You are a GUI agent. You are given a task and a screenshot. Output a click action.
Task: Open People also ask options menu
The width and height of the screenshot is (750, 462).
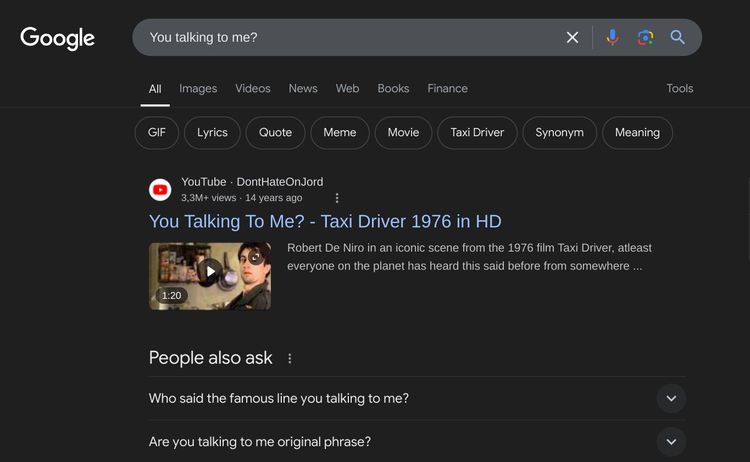[290, 358]
